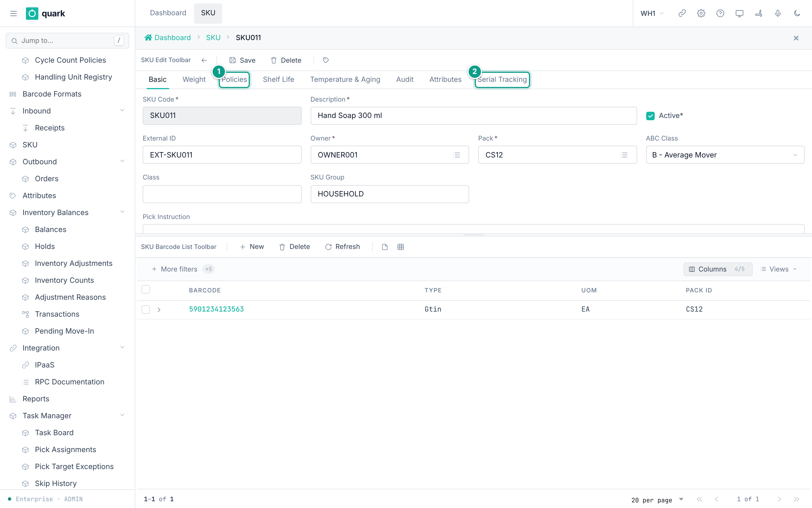Click the export document icon
This screenshot has height=508, width=812.
pyautogui.click(x=385, y=247)
